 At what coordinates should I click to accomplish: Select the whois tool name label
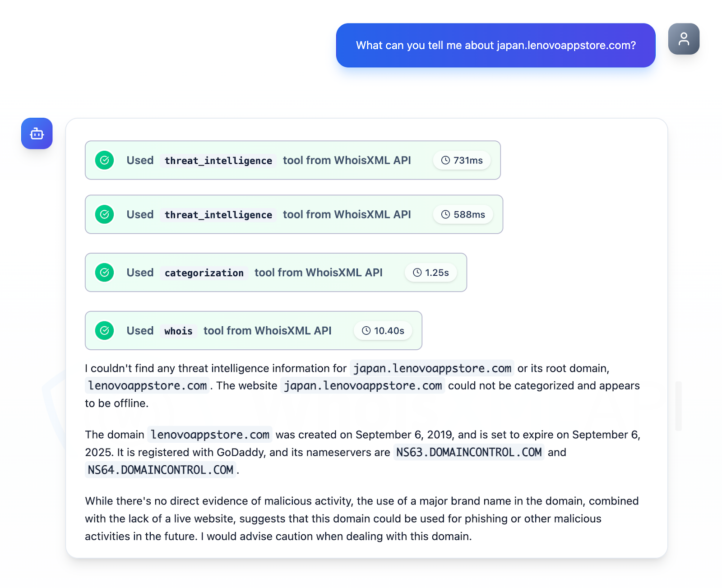pos(178,331)
